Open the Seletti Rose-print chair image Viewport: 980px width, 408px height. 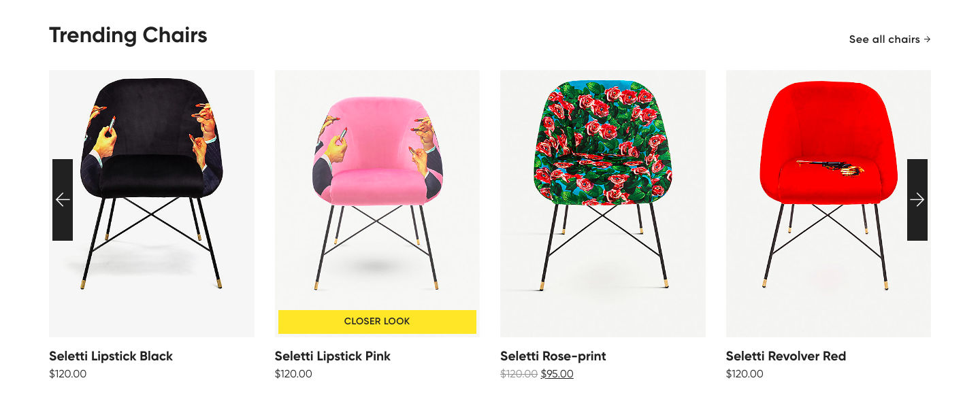[603, 203]
